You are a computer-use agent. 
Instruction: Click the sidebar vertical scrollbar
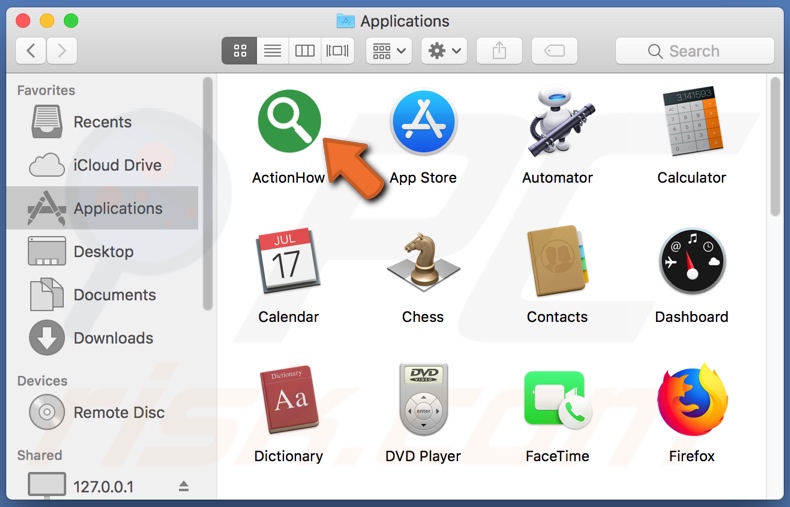click(x=208, y=194)
